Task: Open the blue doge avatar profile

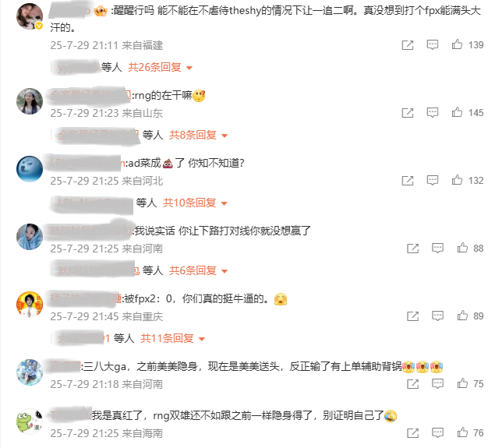Action: click(30, 169)
